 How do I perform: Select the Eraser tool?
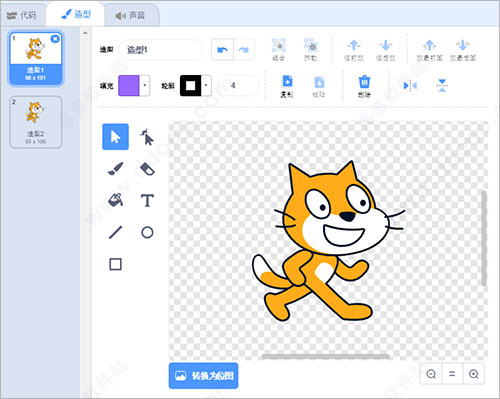pyautogui.click(x=147, y=169)
